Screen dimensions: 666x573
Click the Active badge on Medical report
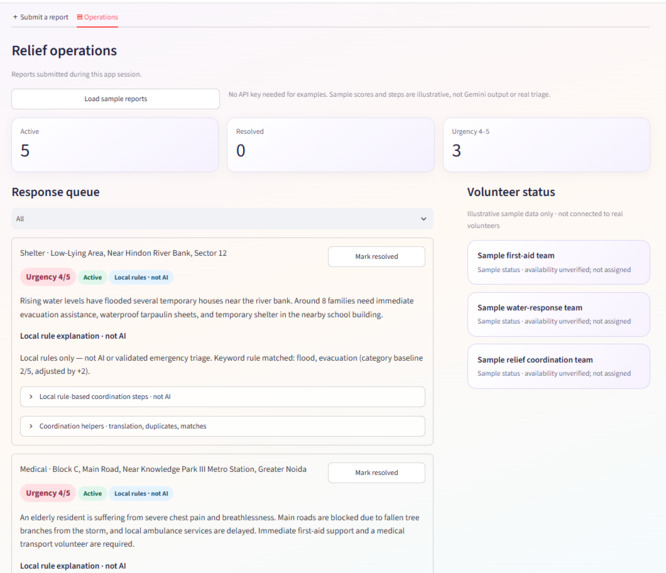pos(92,494)
